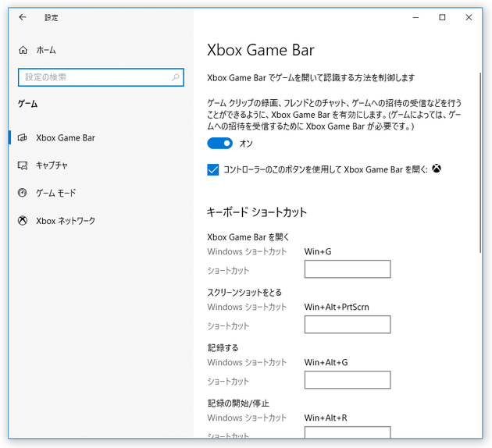The height and width of the screenshot is (448, 492).
Task: Uncheck the controller button checkbox
Action: [x=212, y=169]
